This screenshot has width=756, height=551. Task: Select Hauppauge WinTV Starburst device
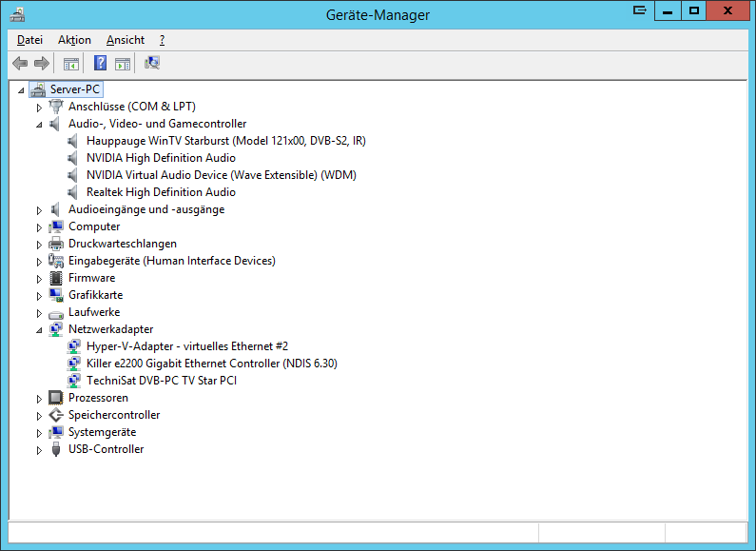pos(225,141)
